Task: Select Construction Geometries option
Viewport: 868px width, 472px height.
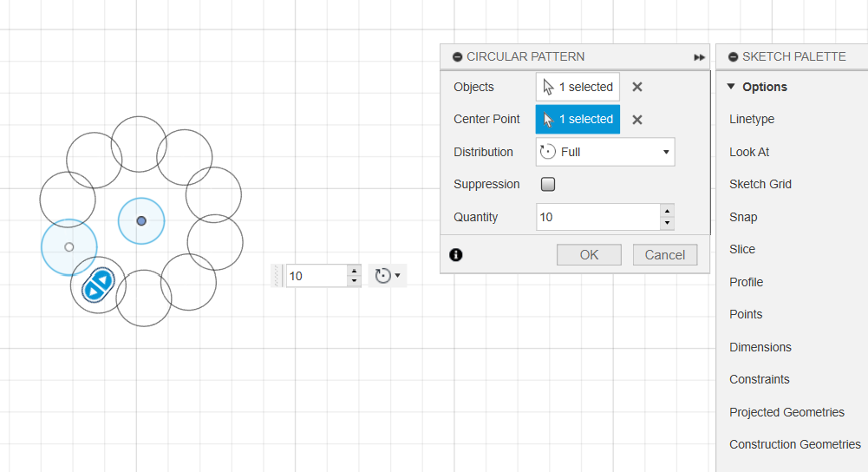Action: coord(794,444)
